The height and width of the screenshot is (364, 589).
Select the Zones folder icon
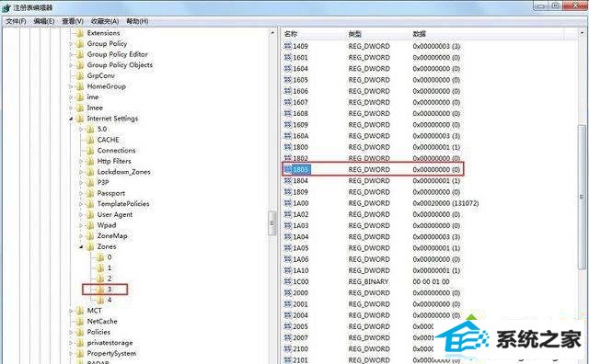click(x=90, y=246)
